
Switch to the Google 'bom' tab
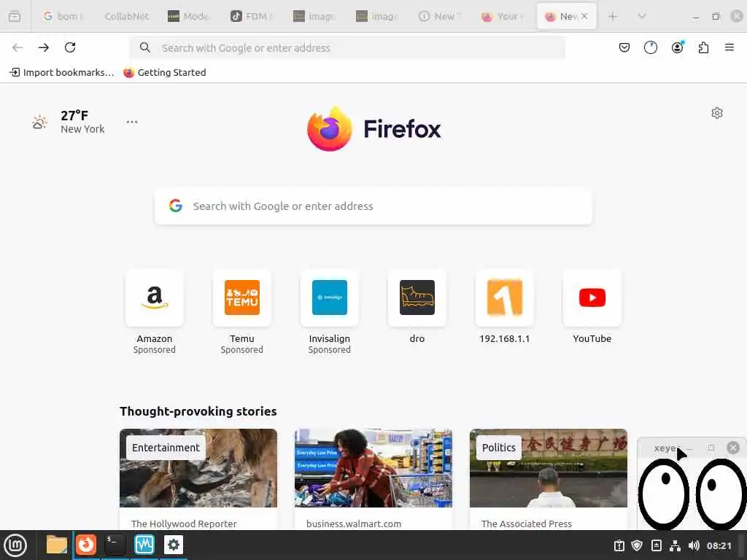(63, 16)
